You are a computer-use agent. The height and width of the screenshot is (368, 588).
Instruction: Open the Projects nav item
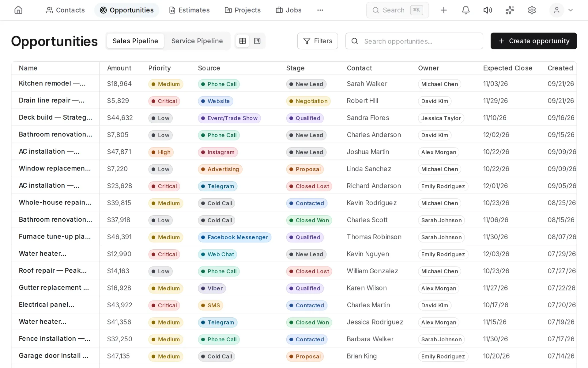243,10
